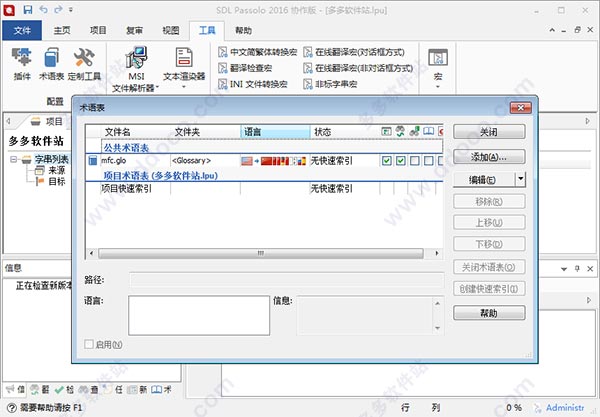Switch to the 视图 ribbon tab
Screen dimensions: 600x417
click(171, 30)
